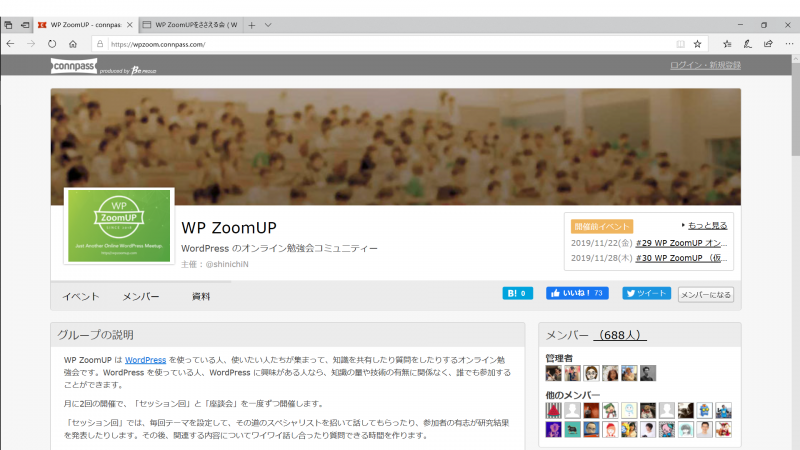Open the 資料 tab
Screen dimensions: 800x450
click(201, 296)
